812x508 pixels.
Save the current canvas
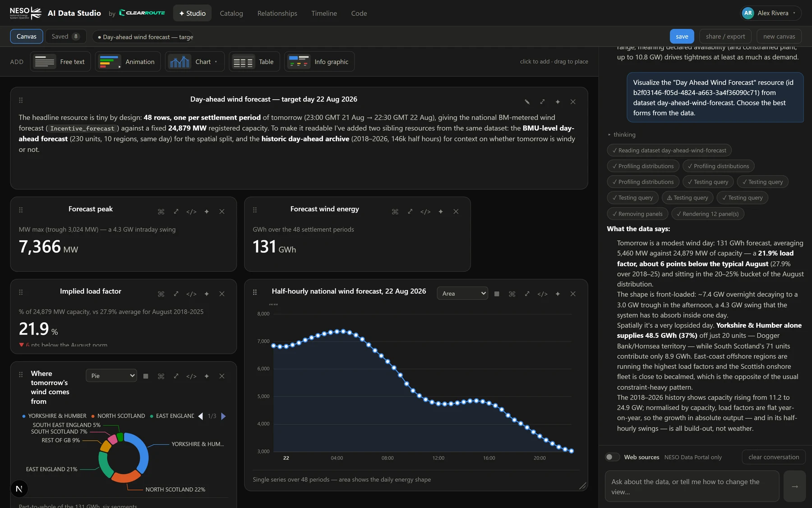point(682,37)
